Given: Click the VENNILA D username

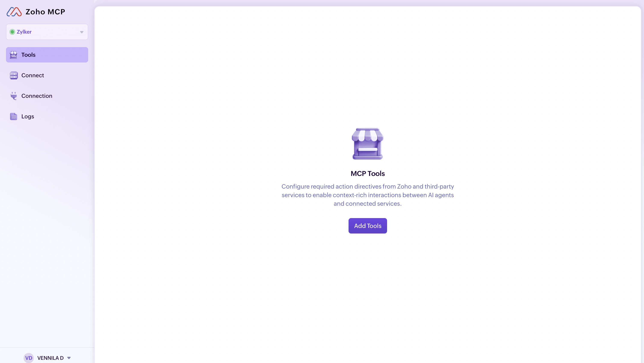Looking at the screenshot, I should pyautogui.click(x=50, y=358).
